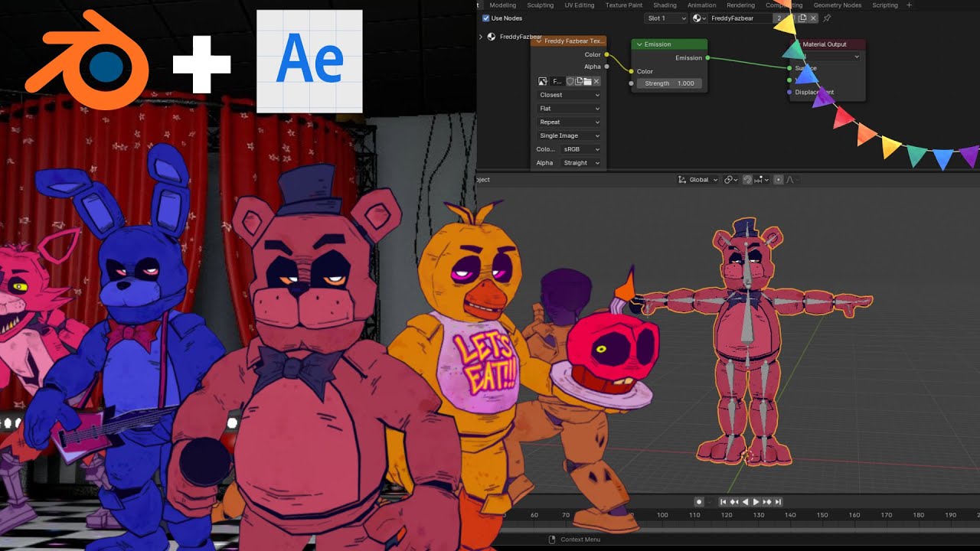This screenshot has width=980, height=551.
Task: Open image file via folder icon in texture node
Action: tap(587, 81)
